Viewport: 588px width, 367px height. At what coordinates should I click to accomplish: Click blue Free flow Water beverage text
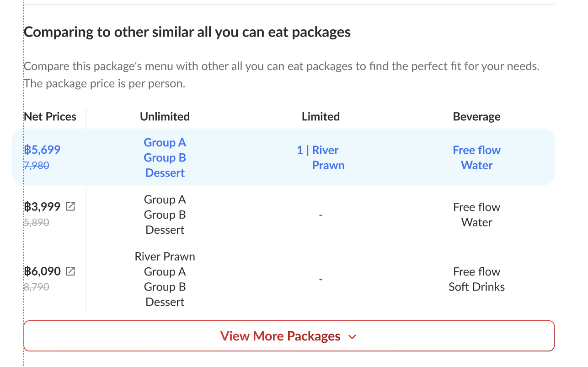(476, 157)
